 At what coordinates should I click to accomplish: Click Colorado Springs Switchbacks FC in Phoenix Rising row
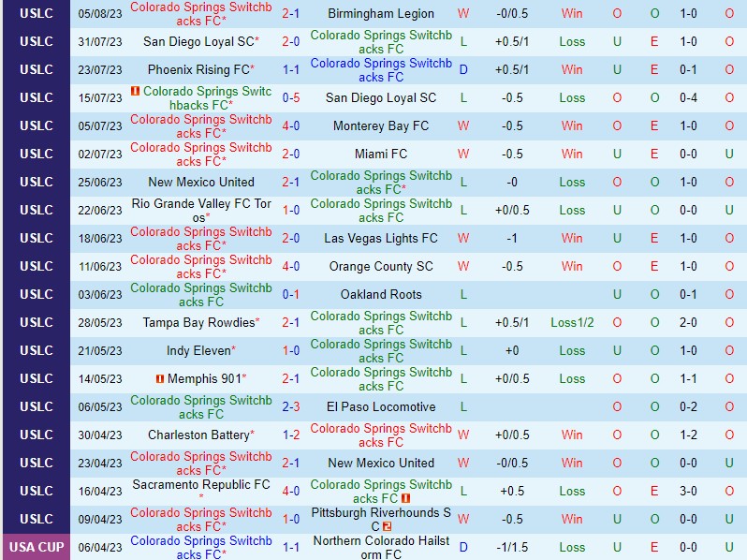pyautogui.click(x=381, y=69)
